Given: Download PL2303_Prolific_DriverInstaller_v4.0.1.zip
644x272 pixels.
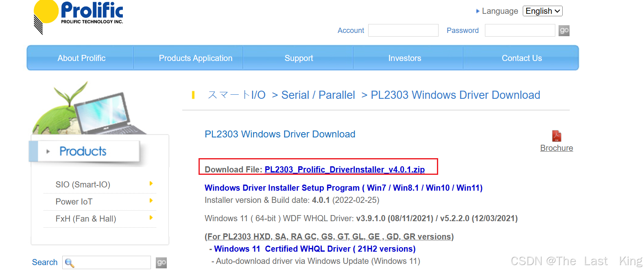Looking at the screenshot, I should [x=345, y=170].
